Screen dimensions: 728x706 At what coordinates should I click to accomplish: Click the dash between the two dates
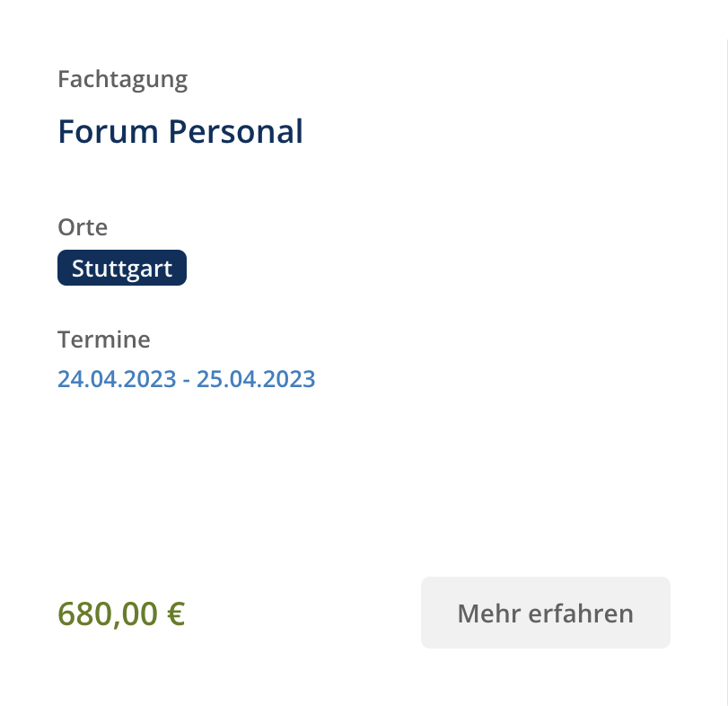click(187, 380)
